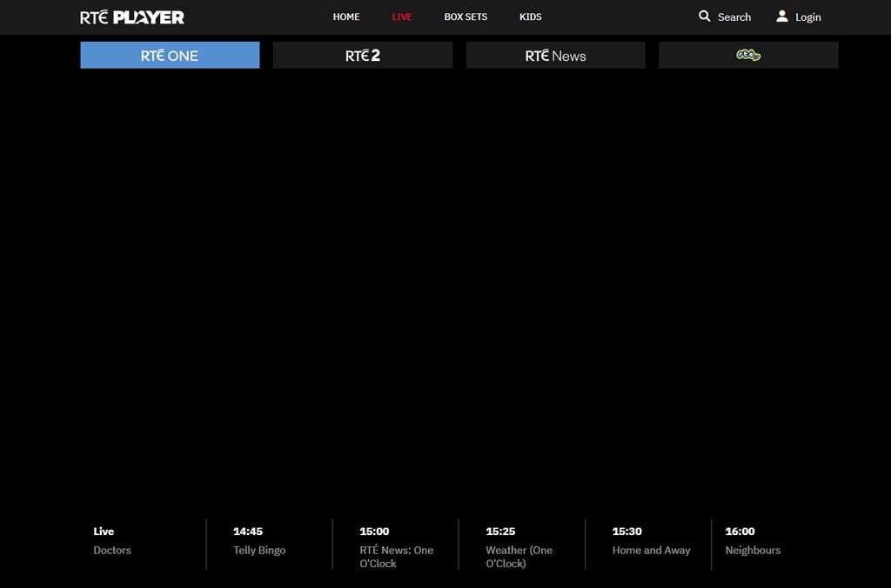Go to the Live section
Screen dimensions: 891x588
(x=402, y=17)
